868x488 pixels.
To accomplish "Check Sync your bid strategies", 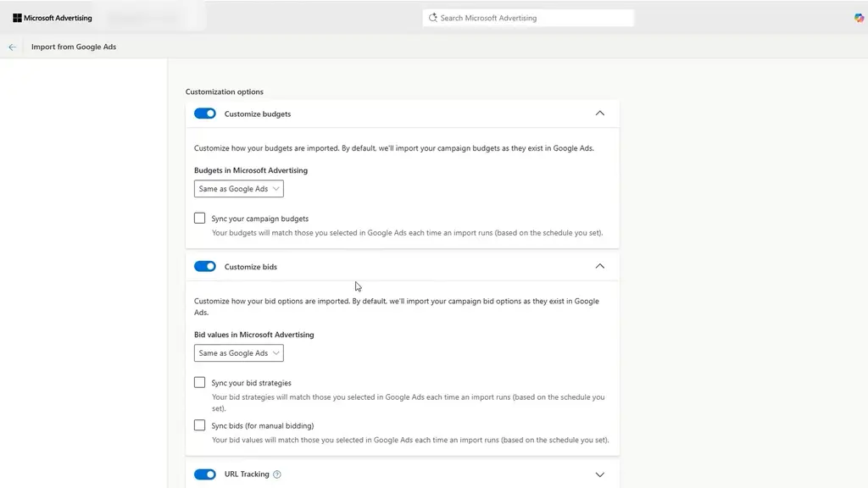I will (199, 382).
